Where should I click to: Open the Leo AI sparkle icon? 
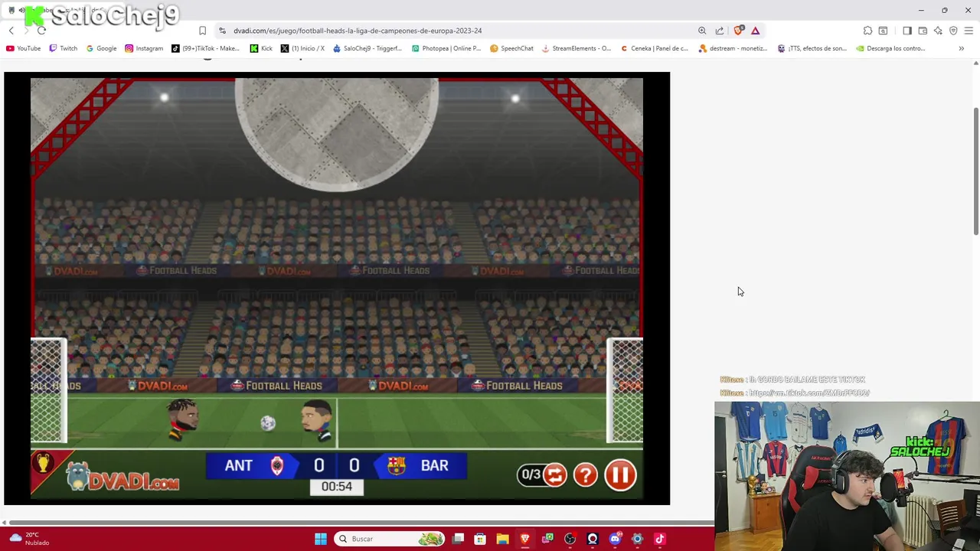[938, 31]
